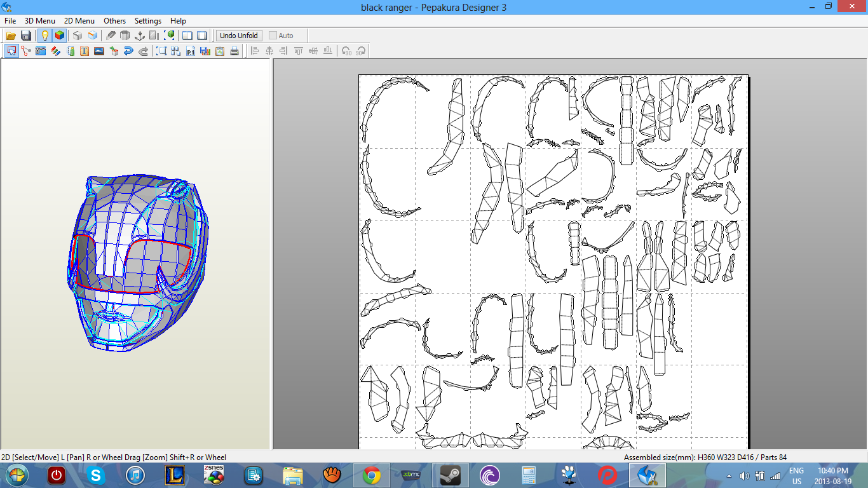Select the Edit Flaps tool icon
The width and height of the screenshot is (868, 488).
tap(41, 51)
